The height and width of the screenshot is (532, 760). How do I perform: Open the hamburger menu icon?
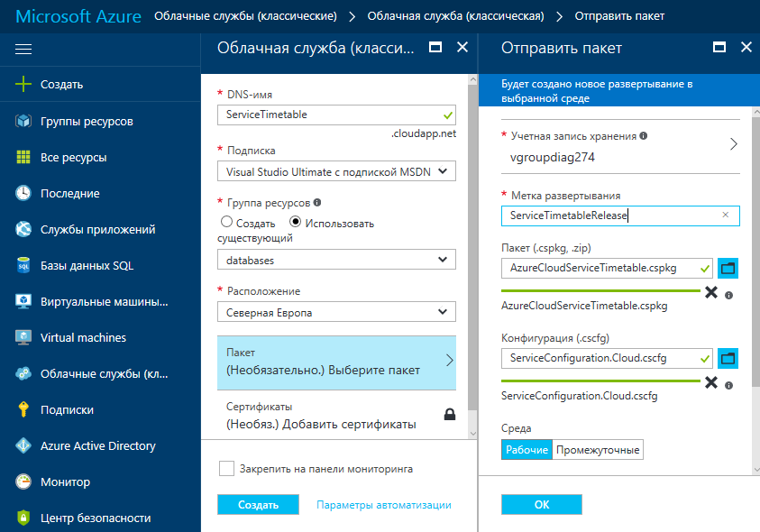tap(23, 49)
